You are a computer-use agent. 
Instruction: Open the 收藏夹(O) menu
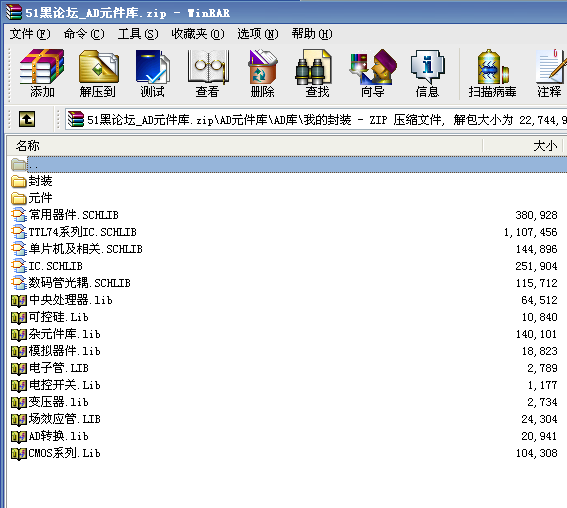click(197, 34)
